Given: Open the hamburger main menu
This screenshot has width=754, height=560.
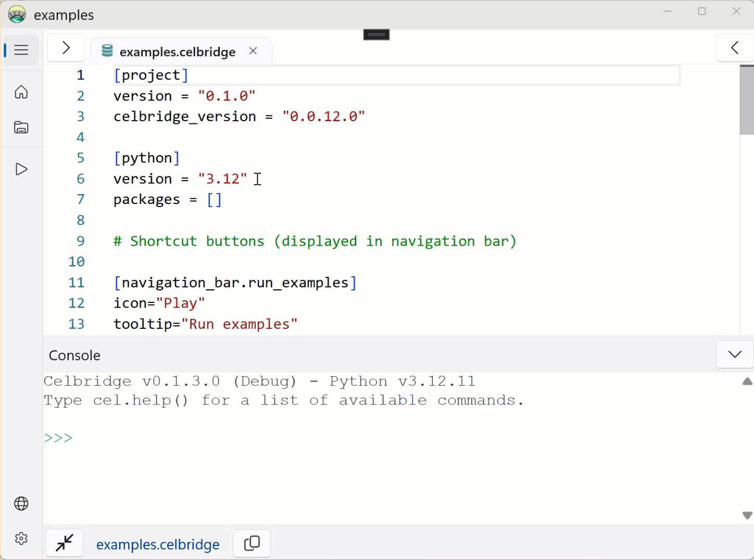Looking at the screenshot, I should (x=21, y=50).
